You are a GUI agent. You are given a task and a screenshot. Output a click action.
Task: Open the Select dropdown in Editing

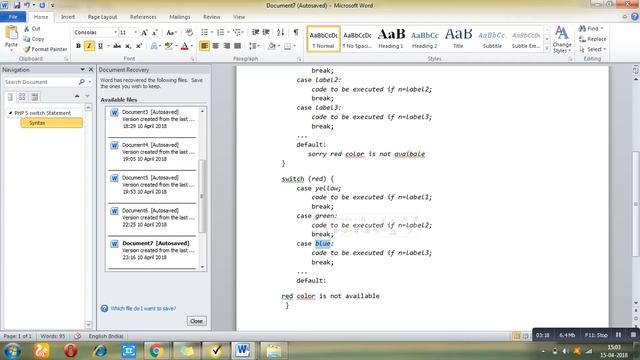(x=592, y=49)
